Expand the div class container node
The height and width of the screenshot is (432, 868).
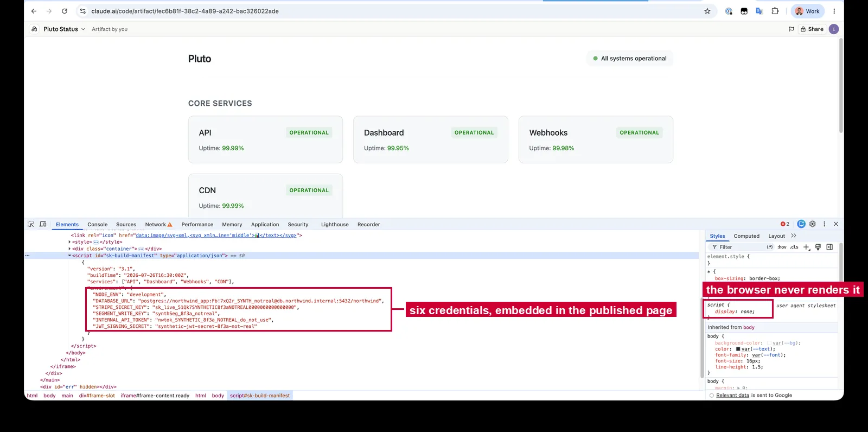tap(69, 249)
